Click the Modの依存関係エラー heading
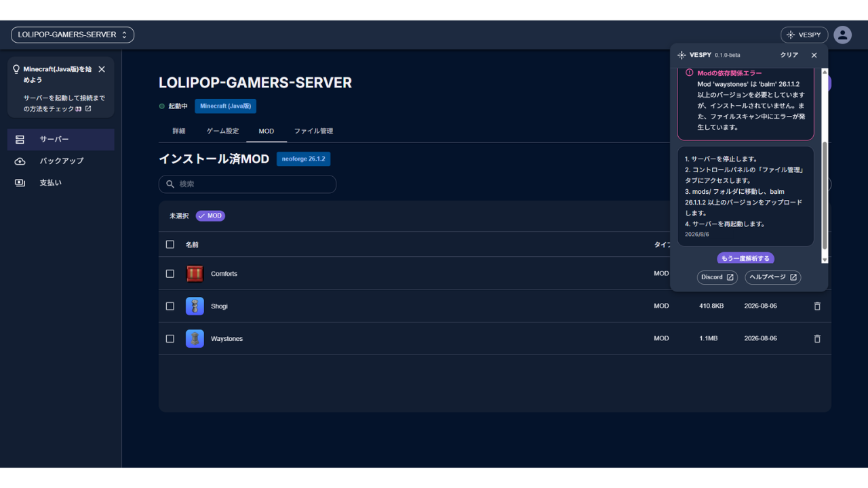Screen dimensions: 868x488 [730, 73]
